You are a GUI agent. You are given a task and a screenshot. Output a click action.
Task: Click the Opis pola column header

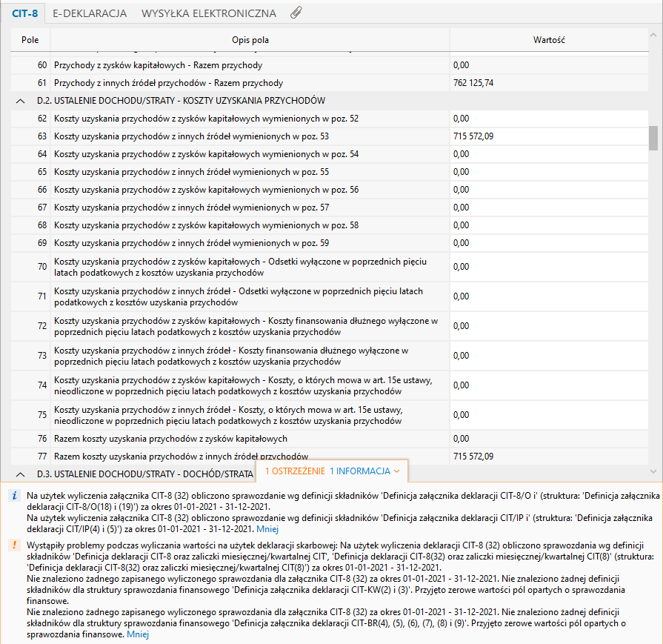pyautogui.click(x=250, y=39)
